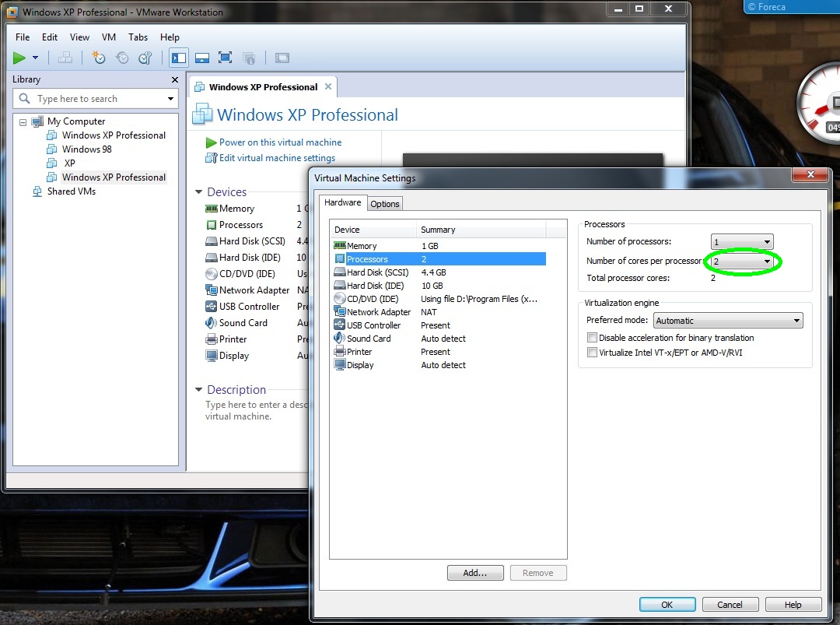Select Hard Disk (IDE) in settings device list

tap(439, 286)
